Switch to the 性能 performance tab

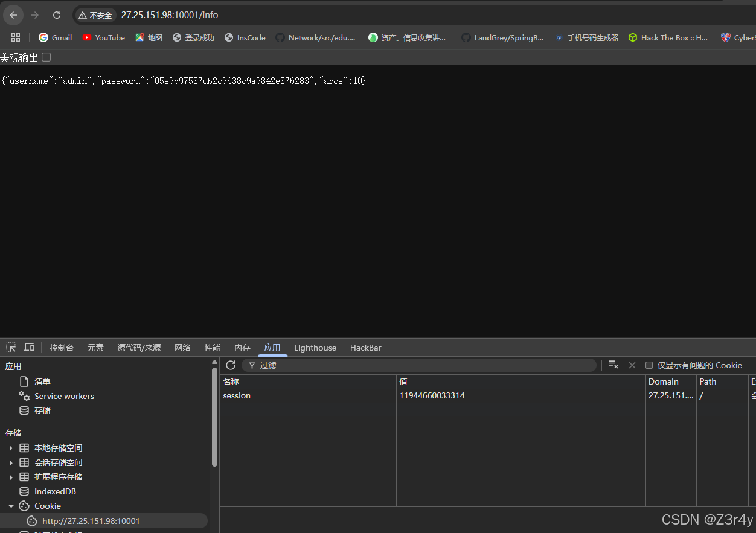213,348
